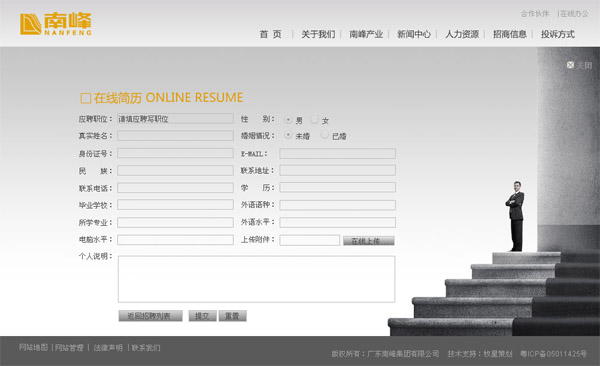The width and height of the screenshot is (600, 366).
Task: Click the 外语水平 input field
Action: [338, 222]
